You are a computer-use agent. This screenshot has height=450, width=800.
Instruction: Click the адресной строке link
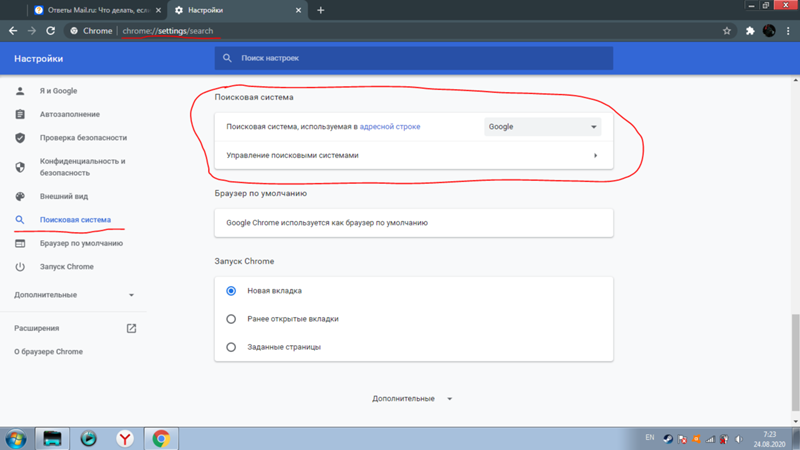coord(390,127)
